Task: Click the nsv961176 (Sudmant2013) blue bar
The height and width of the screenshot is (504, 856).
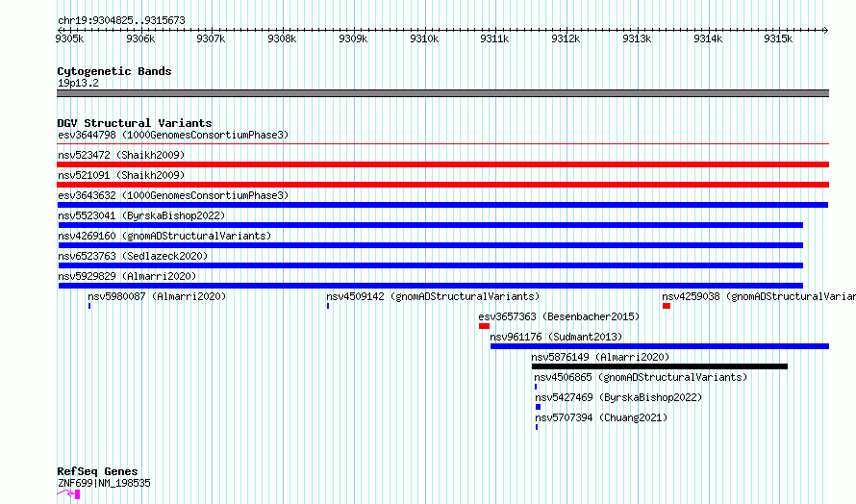Action: [x=660, y=346]
